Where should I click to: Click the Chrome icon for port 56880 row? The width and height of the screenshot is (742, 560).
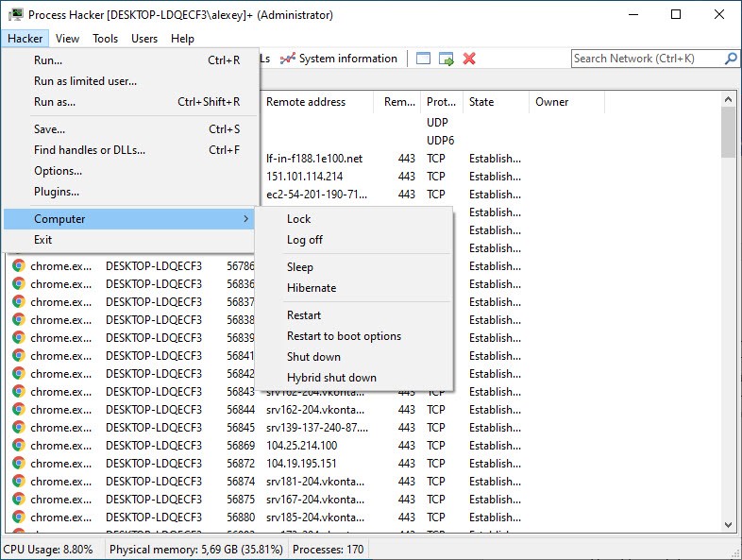pos(19,518)
